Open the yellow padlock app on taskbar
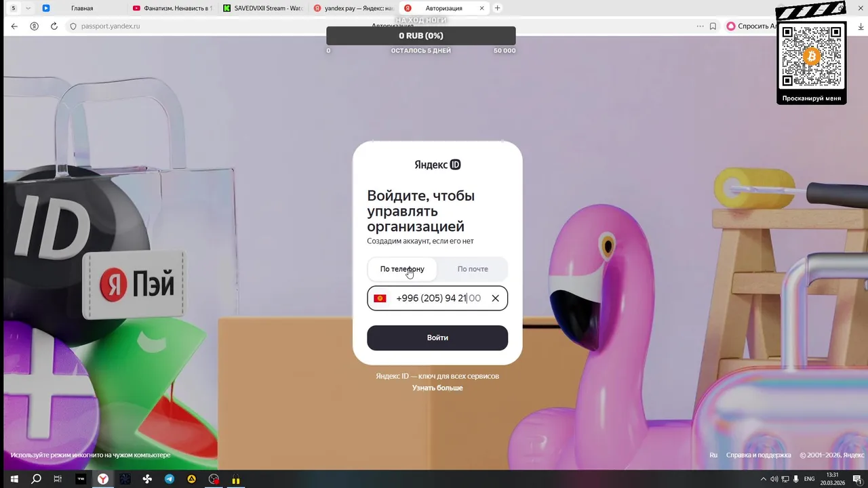The image size is (868, 488). point(236,479)
